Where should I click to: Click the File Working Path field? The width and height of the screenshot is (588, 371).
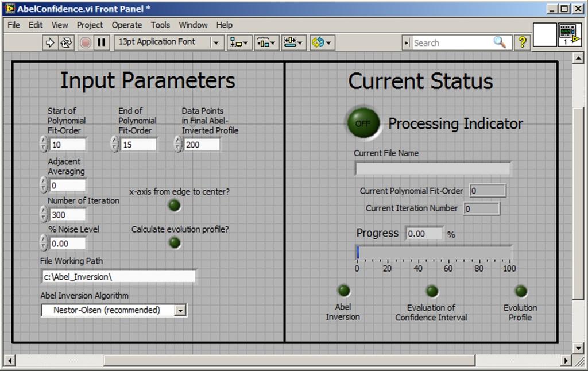[118, 276]
